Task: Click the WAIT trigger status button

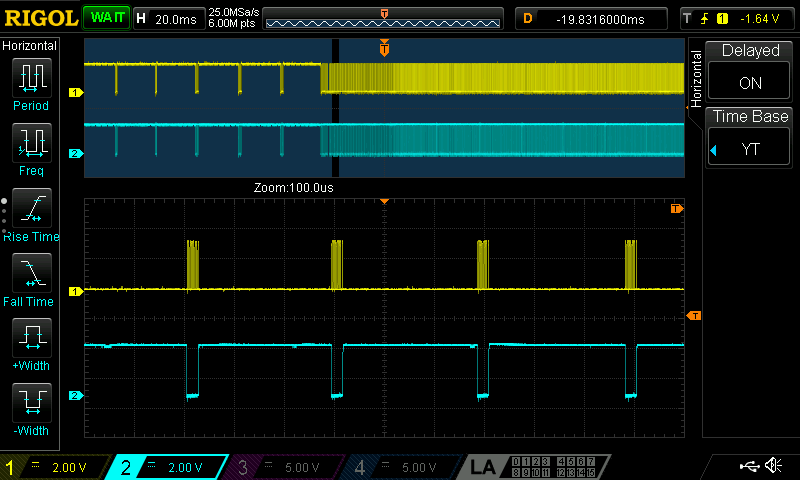Action: (x=106, y=18)
